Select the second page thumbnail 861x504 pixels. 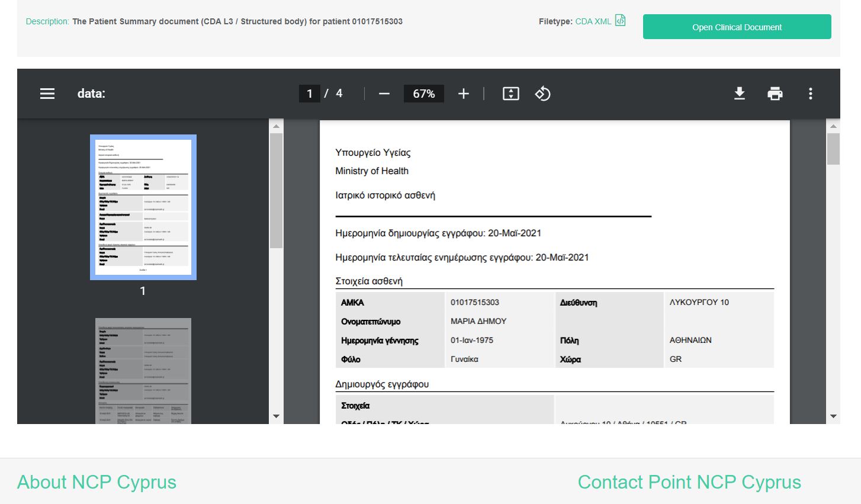143,370
